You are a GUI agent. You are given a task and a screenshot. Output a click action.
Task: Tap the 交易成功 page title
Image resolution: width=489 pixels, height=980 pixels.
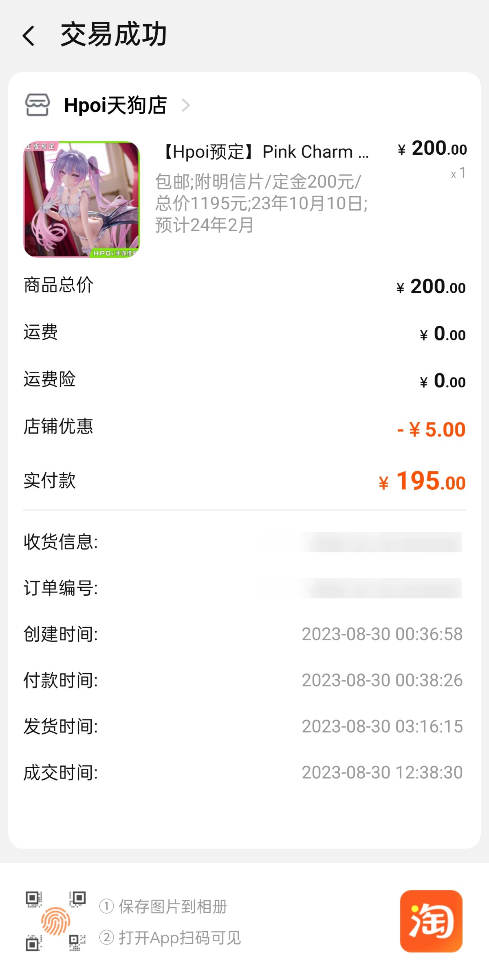pos(114,35)
